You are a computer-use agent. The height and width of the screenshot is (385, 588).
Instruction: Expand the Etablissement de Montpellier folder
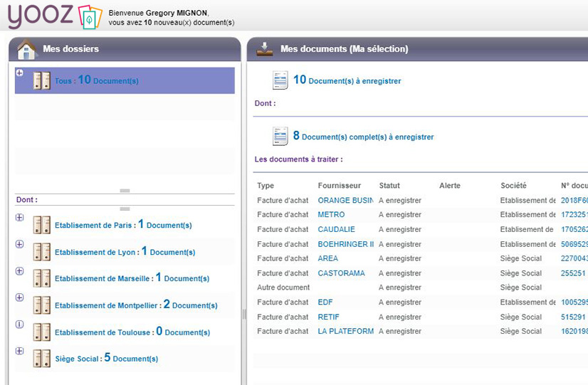pyautogui.click(x=19, y=297)
